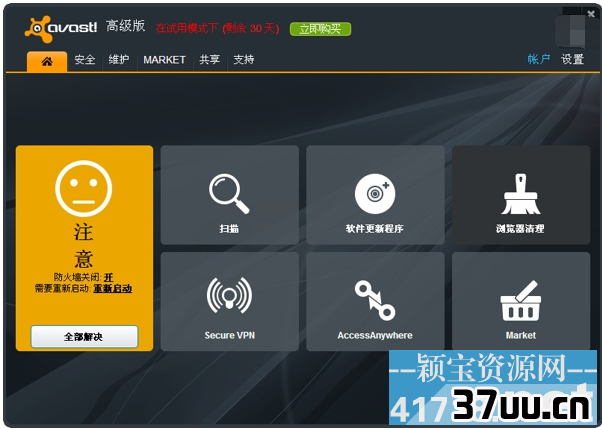
Task: Click the avast! logo
Action: pyautogui.click(x=61, y=29)
